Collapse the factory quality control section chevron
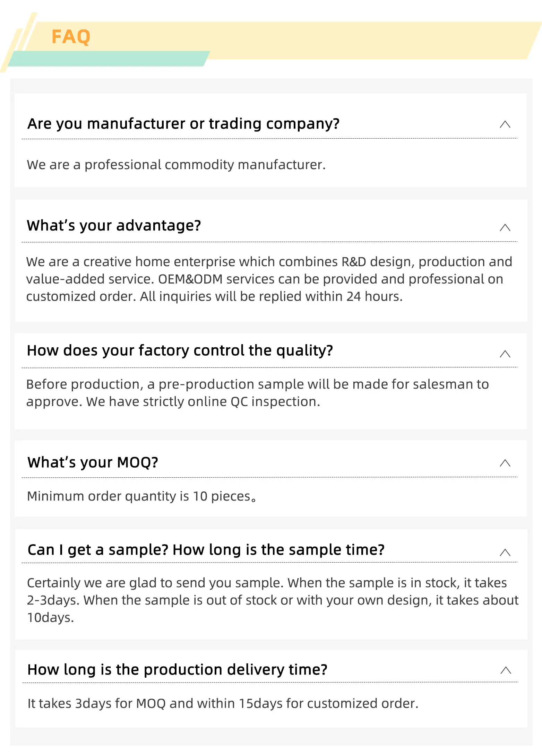The image size is (542, 756). point(505,354)
